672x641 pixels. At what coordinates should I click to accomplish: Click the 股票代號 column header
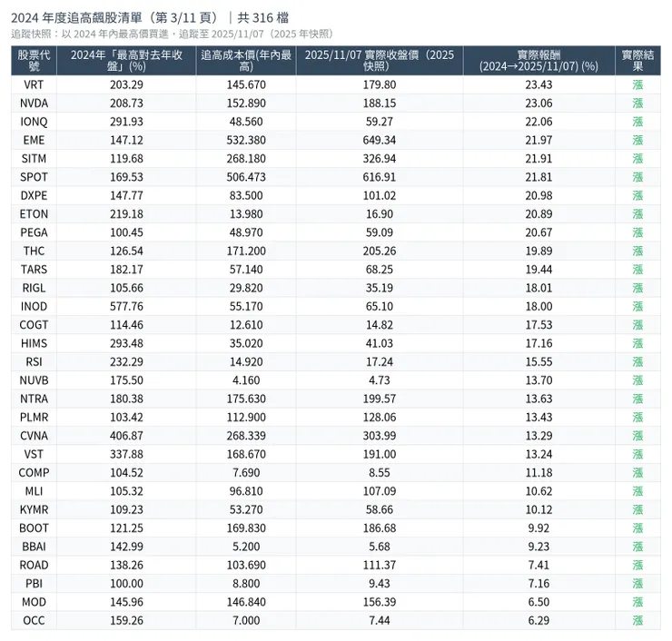[34, 61]
